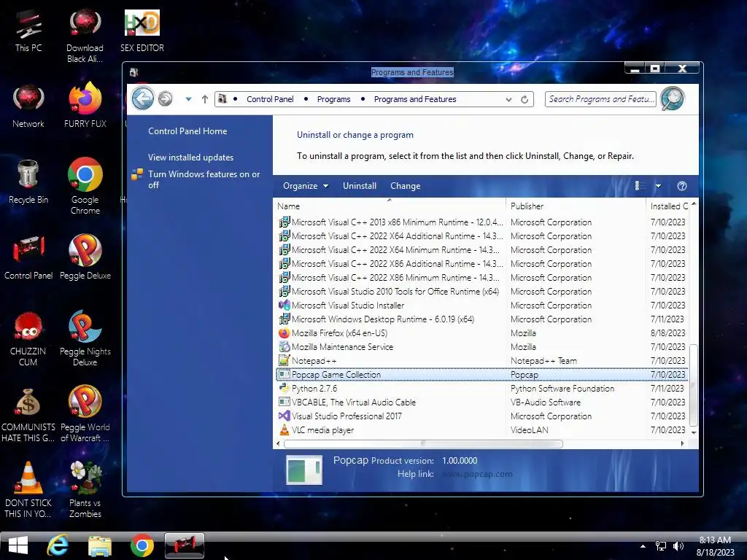The height and width of the screenshot is (560, 747).
Task: Open the view options dropdown arrow
Action: (658, 186)
